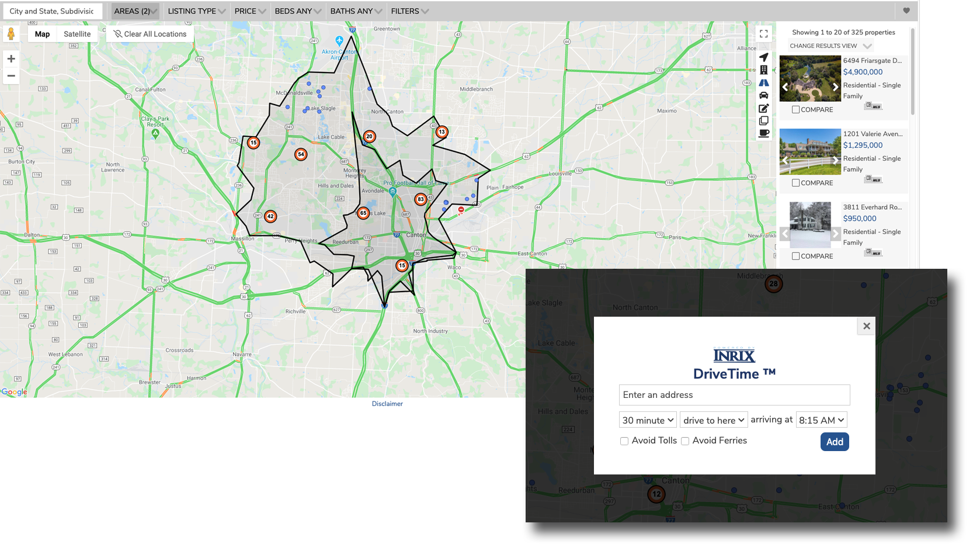Viewport: 980px width, 551px height.
Task: Open the 12 cluster behind DriveTime dialog
Action: 656,494
